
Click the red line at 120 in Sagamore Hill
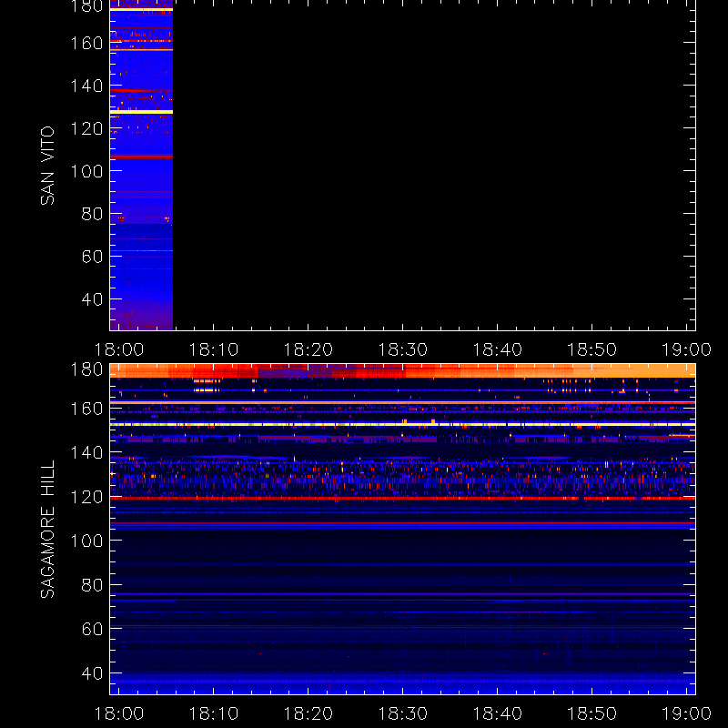[x=402, y=498]
